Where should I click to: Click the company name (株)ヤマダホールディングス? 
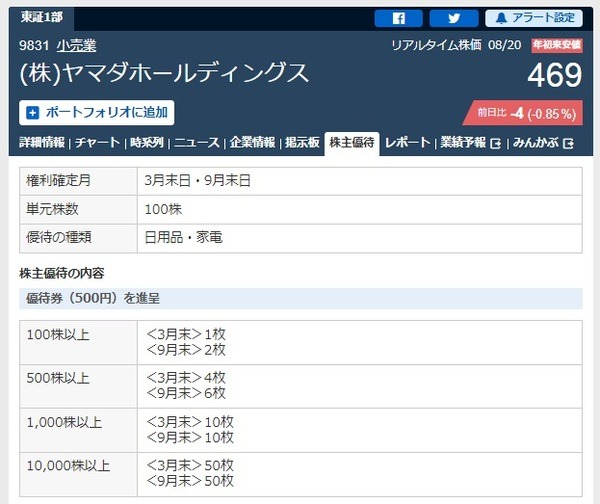[164, 73]
